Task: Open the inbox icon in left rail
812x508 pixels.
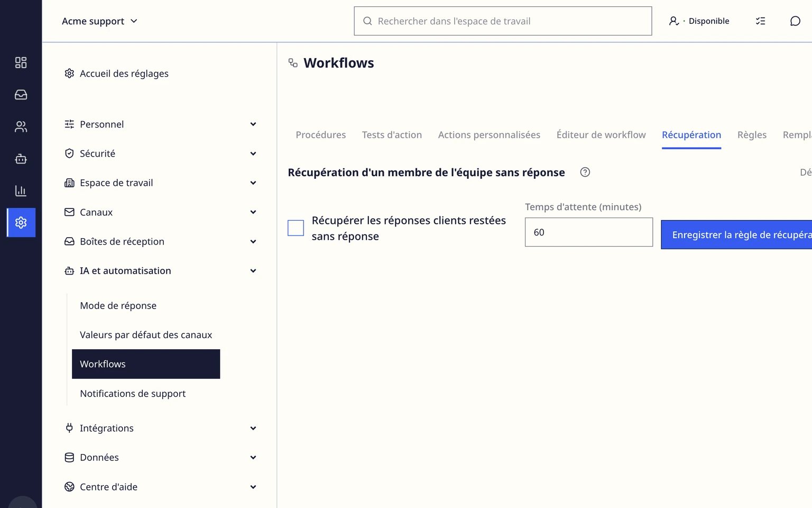Action: (x=21, y=95)
